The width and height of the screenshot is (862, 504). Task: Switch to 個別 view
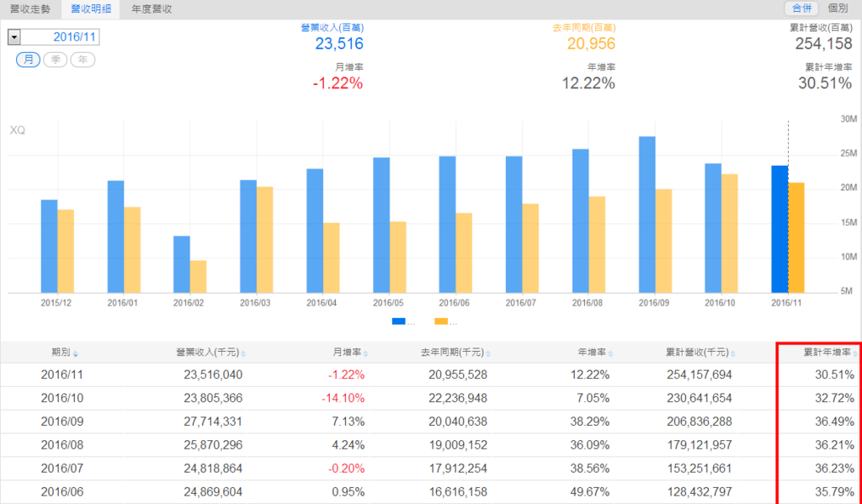(x=838, y=8)
